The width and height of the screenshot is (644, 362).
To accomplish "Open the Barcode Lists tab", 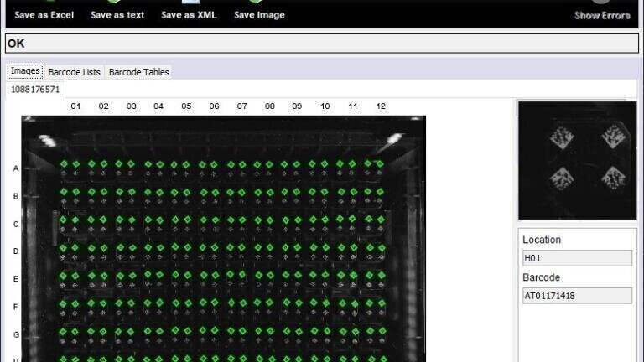I will [x=74, y=72].
